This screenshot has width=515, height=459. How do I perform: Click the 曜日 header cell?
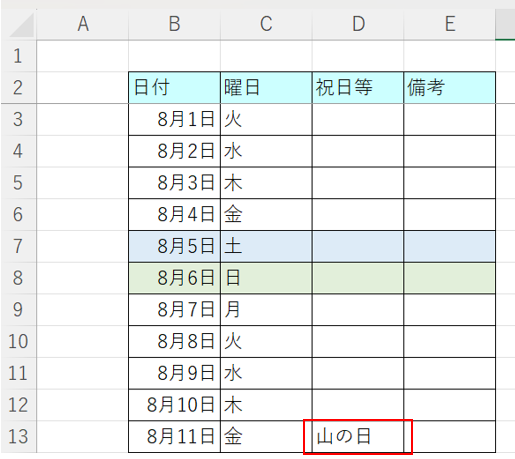[x=266, y=87]
